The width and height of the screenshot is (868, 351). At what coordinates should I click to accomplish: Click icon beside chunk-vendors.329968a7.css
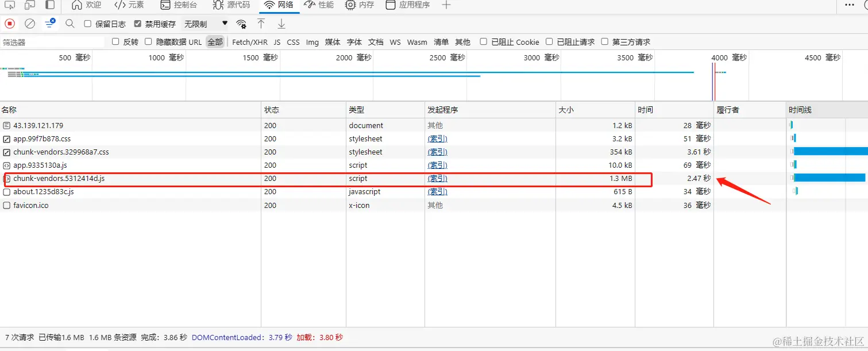click(6, 152)
